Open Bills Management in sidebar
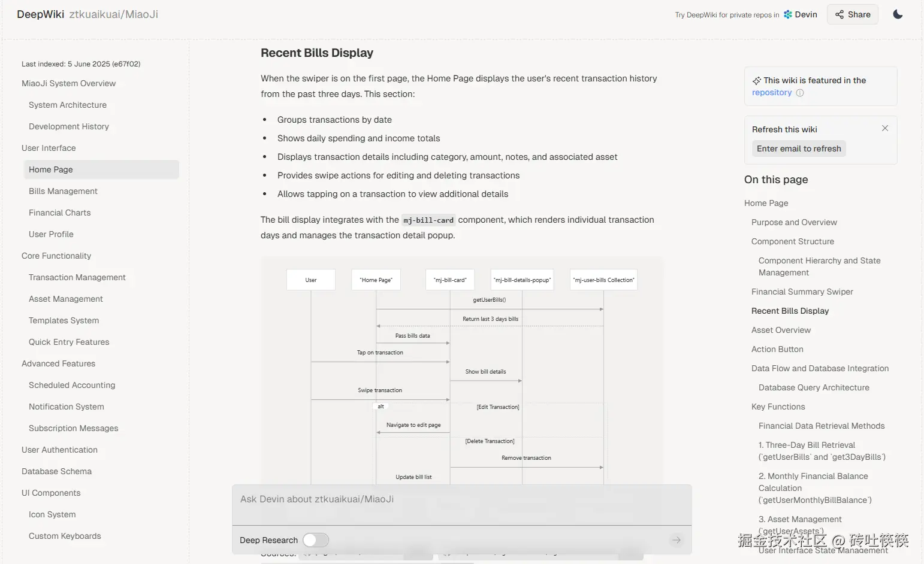This screenshot has height=564, width=924. [x=63, y=191]
